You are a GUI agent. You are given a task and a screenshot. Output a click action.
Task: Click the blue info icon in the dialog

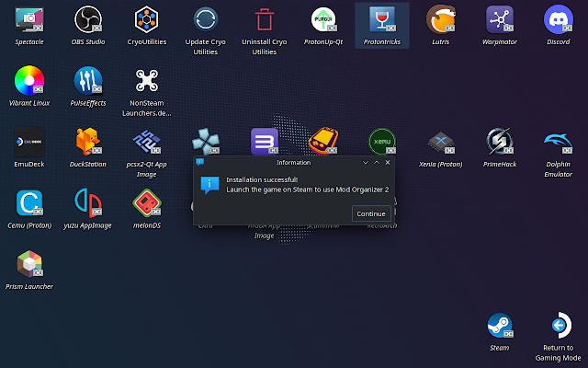[209, 185]
